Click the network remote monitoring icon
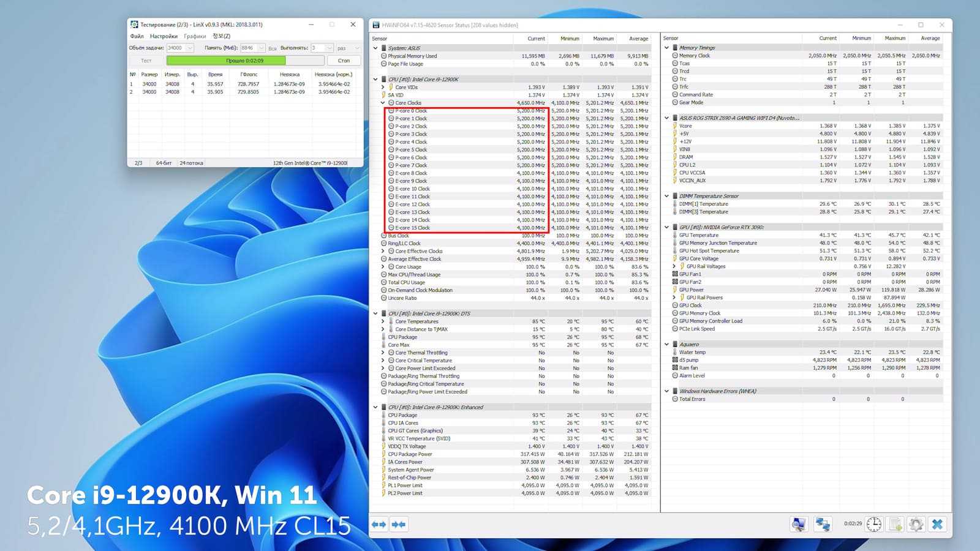Image resolution: width=980 pixels, height=551 pixels. (823, 525)
